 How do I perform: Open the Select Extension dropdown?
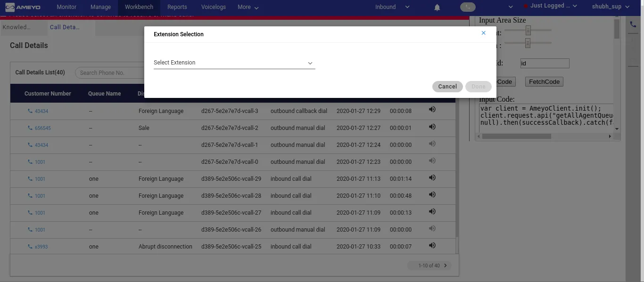pos(234,63)
